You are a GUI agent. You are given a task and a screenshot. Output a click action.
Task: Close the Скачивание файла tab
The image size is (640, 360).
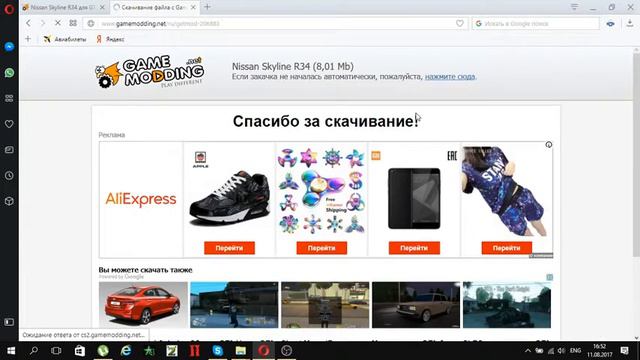point(193,7)
